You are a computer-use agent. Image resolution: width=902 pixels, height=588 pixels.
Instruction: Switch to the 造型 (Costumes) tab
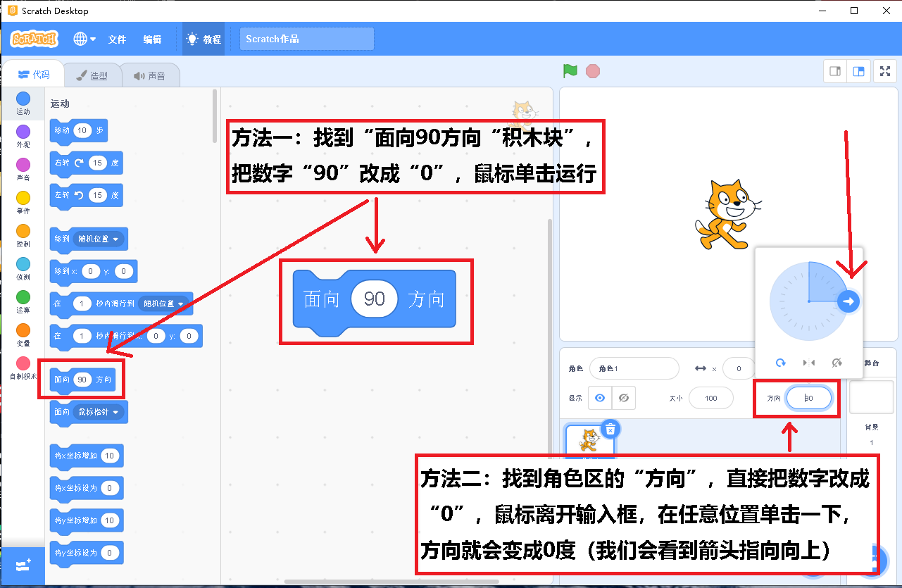click(x=92, y=75)
